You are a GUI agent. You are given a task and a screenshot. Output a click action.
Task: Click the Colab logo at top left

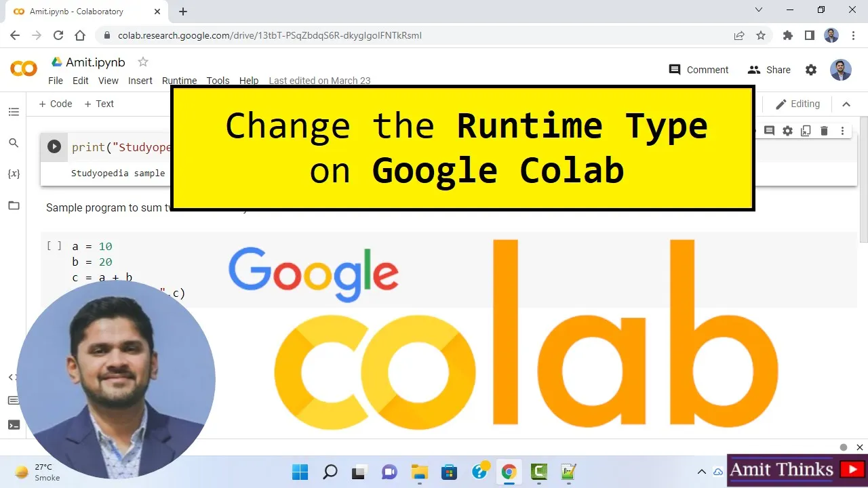[24, 68]
